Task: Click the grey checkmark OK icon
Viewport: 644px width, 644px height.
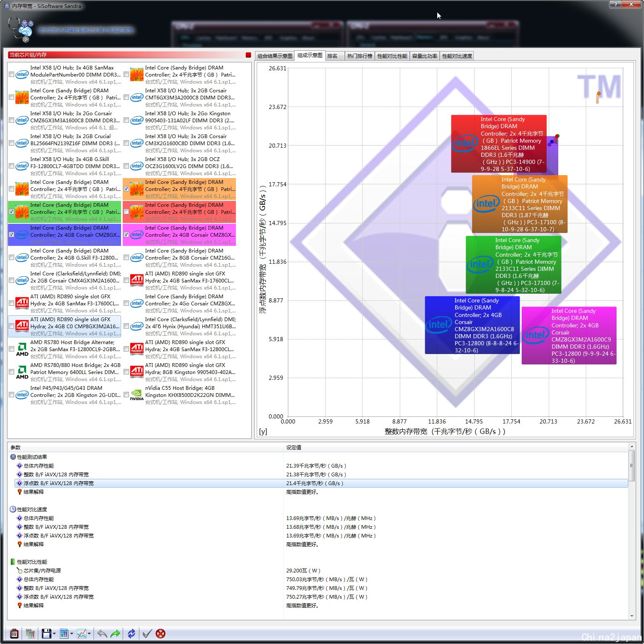Action: [147, 634]
